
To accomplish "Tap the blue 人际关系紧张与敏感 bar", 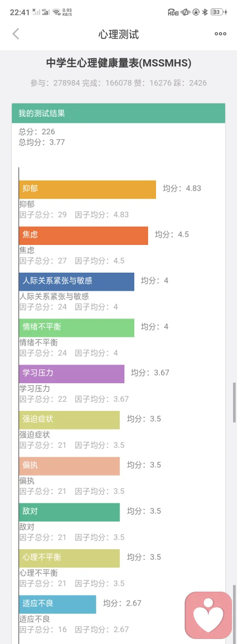I will point(77,282).
